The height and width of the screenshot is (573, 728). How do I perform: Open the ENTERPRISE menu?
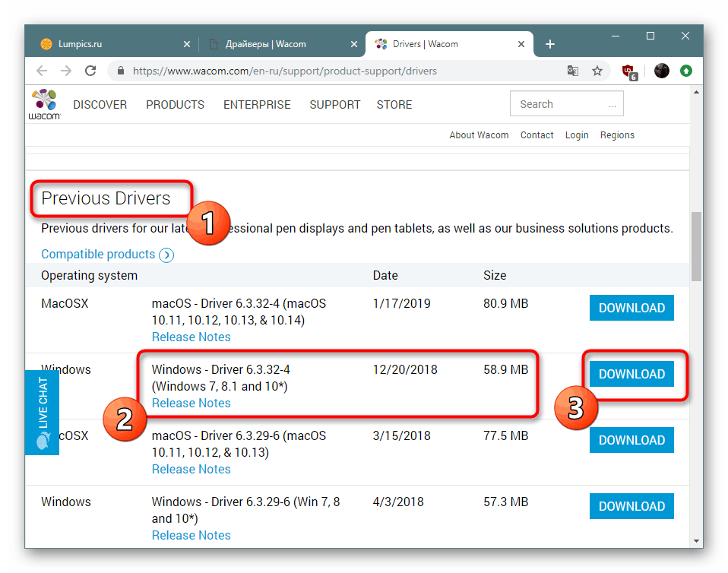257,104
